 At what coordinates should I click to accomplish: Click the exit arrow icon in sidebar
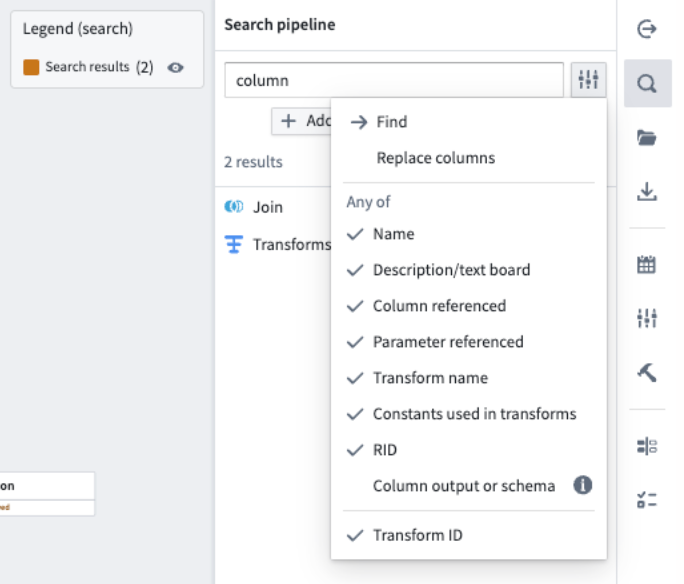pyautogui.click(x=646, y=30)
